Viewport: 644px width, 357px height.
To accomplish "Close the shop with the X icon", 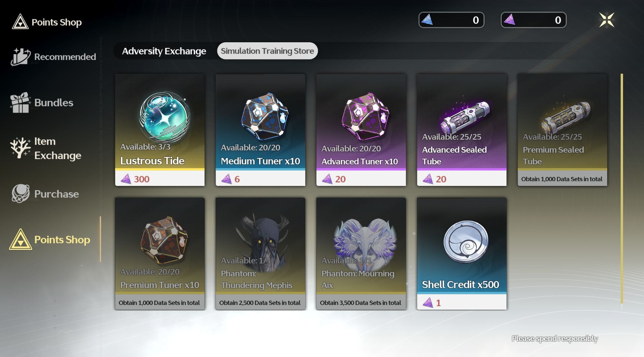I will pyautogui.click(x=606, y=20).
